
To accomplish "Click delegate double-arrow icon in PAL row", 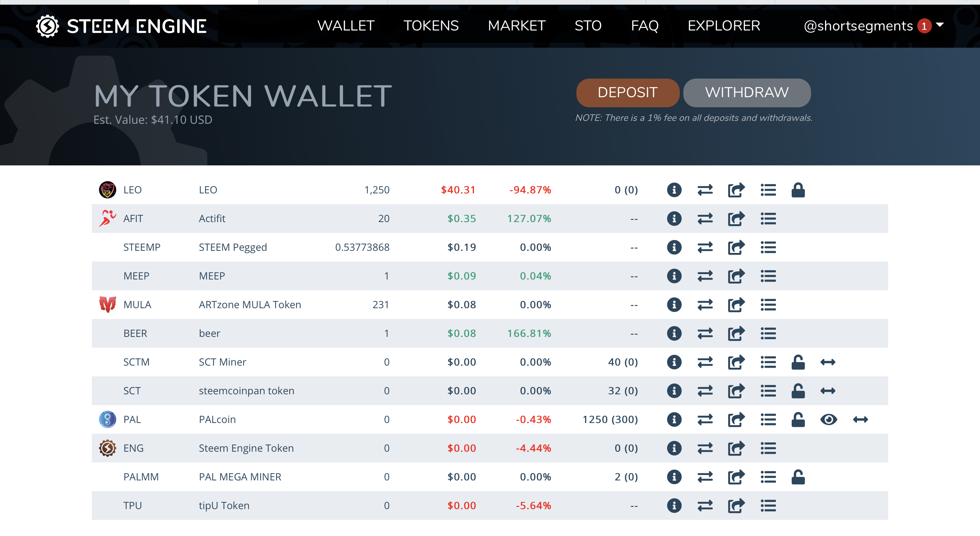I will click(x=860, y=420).
